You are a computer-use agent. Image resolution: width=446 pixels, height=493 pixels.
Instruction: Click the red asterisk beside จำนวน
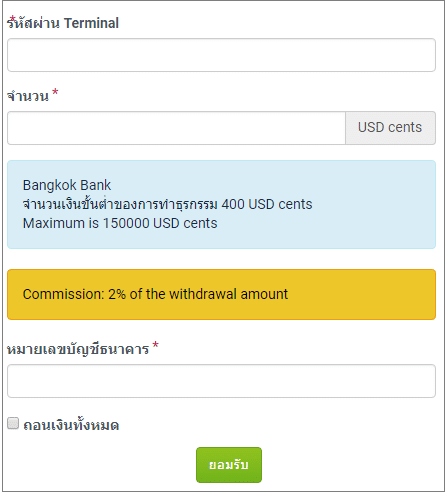pyautogui.click(x=55, y=92)
